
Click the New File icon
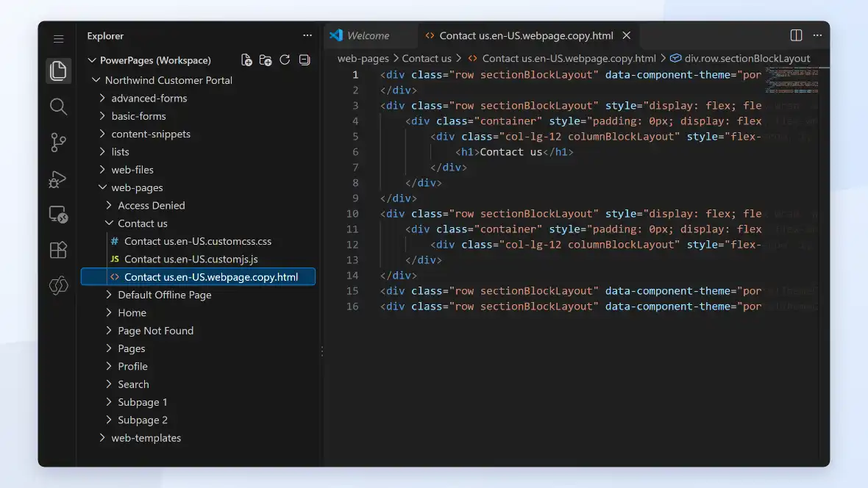pos(246,60)
